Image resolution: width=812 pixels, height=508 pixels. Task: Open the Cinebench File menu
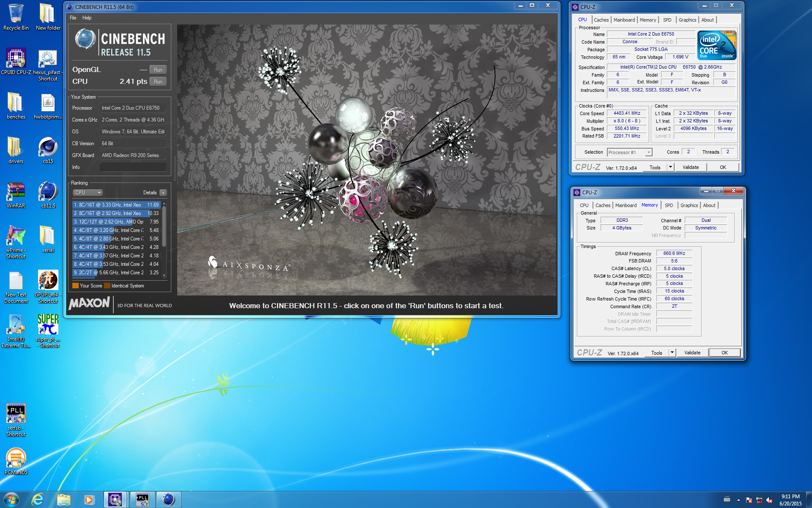73,18
